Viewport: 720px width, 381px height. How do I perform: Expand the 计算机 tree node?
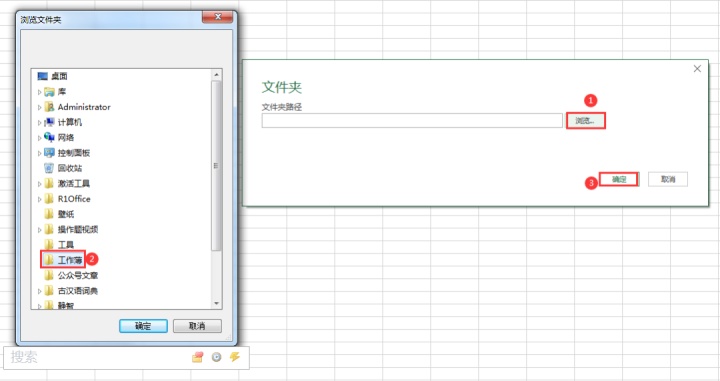(39, 123)
